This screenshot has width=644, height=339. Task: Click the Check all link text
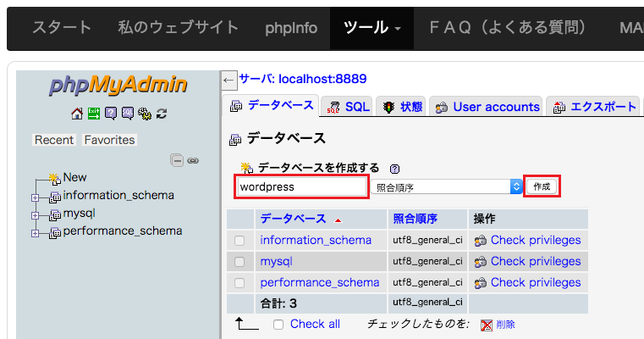point(315,325)
